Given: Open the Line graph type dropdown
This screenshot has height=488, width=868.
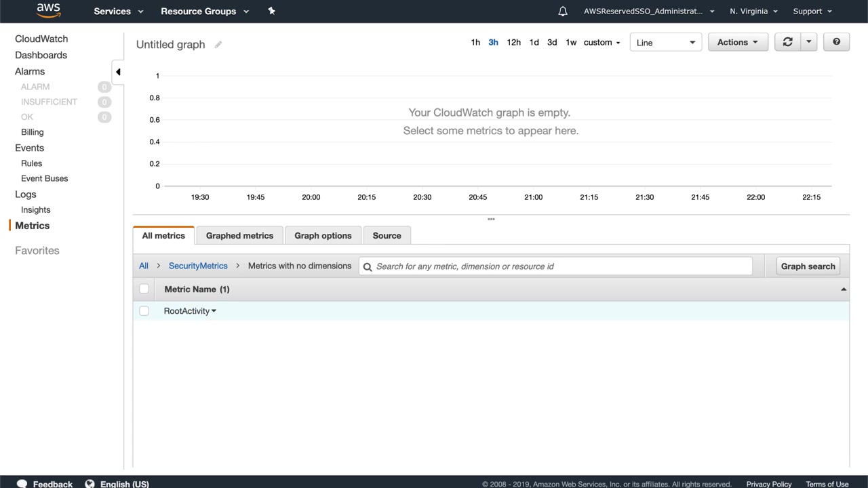Looking at the screenshot, I should 666,42.
